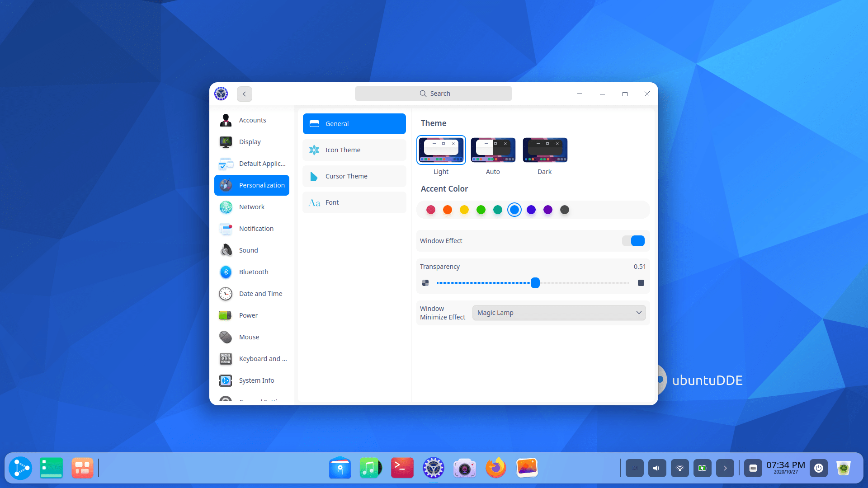Open the Window Minimize Effect dropdown
868x488 pixels.
[x=559, y=313]
